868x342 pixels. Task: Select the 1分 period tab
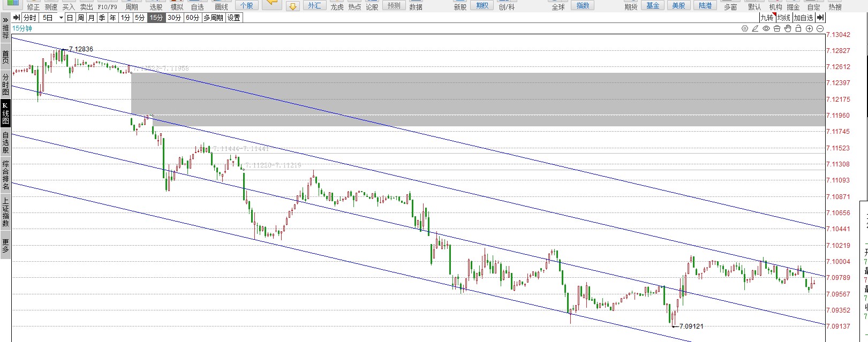point(125,18)
